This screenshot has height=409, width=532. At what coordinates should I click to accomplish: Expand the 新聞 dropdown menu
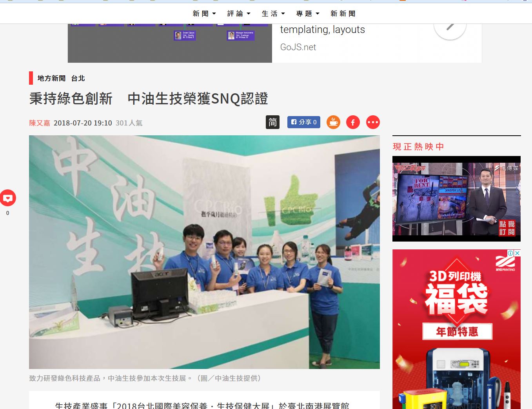click(204, 14)
